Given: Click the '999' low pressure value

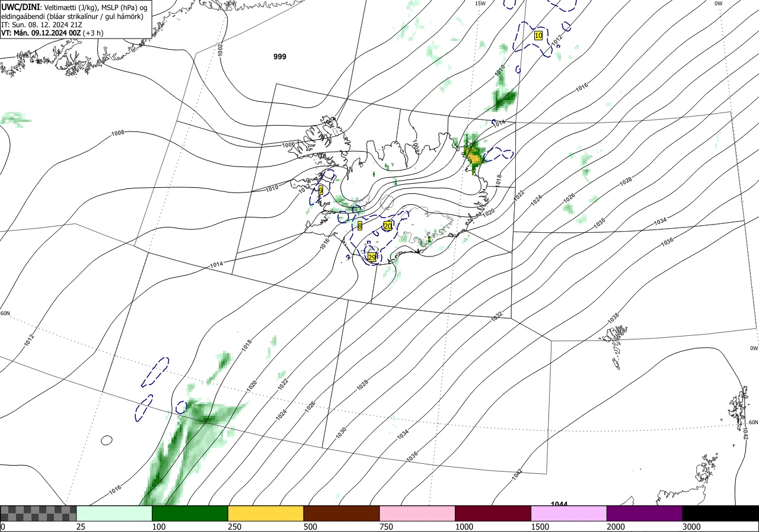Looking at the screenshot, I should point(280,57).
